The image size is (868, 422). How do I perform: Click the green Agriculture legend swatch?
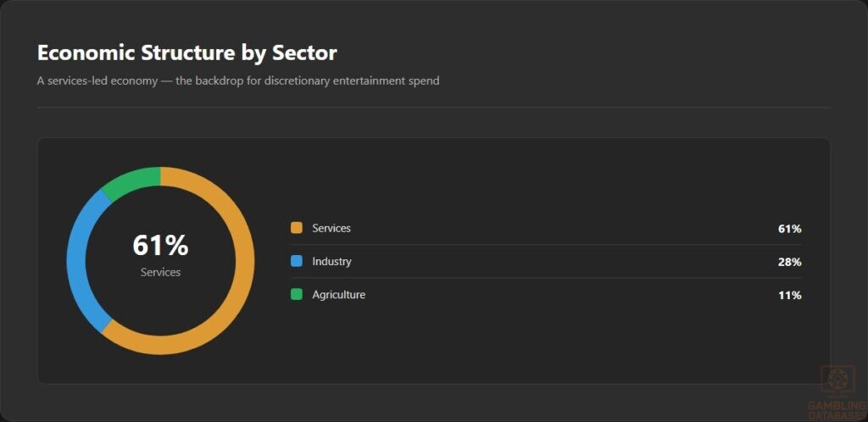(x=296, y=294)
